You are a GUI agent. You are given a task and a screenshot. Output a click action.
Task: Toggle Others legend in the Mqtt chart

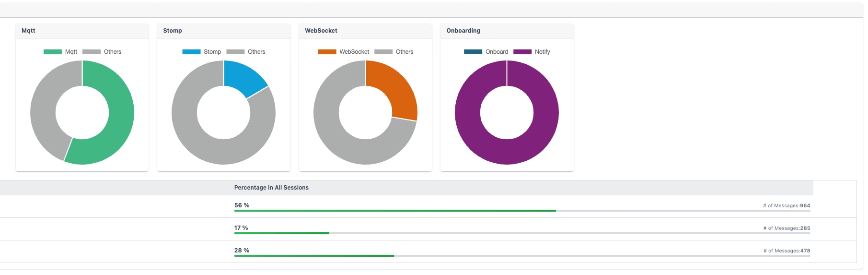click(x=102, y=52)
